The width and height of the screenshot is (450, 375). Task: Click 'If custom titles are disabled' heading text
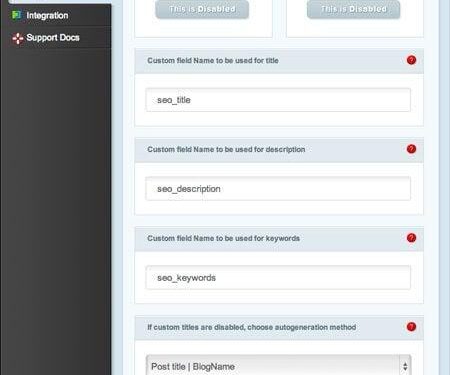[x=252, y=327]
